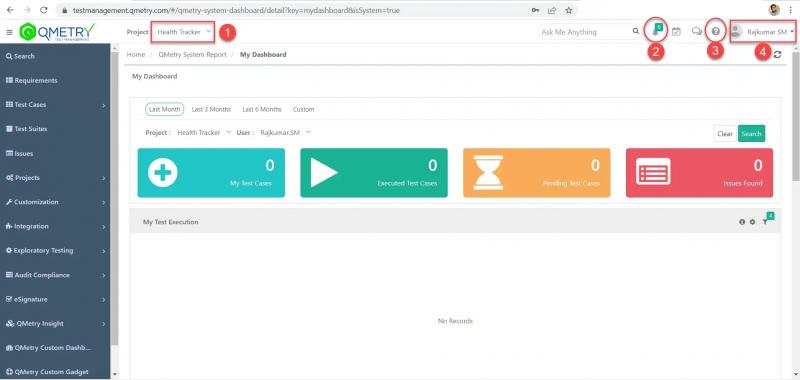The image size is (800, 380).
Task: Click the search magnifier icon
Action: [636, 31]
